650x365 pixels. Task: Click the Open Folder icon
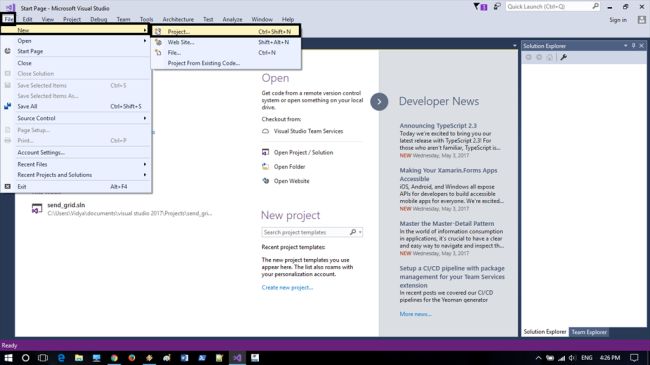pyautogui.click(x=265, y=166)
